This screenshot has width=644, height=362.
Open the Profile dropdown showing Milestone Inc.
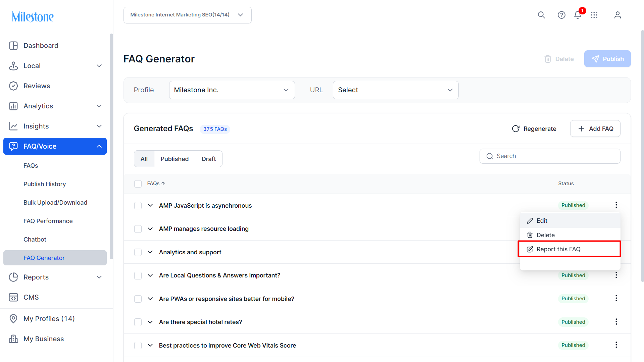click(x=232, y=90)
